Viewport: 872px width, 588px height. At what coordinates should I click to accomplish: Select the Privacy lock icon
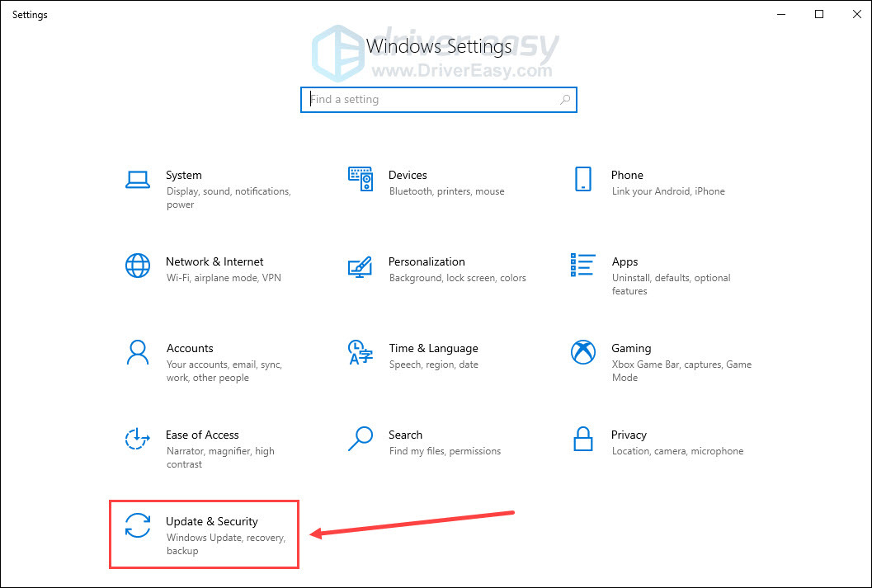coord(583,439)
